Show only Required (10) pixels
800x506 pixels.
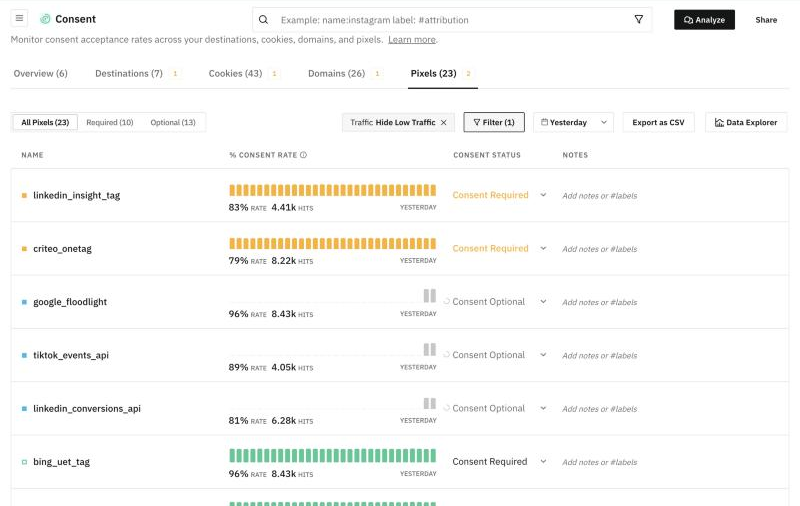point(110,122)
